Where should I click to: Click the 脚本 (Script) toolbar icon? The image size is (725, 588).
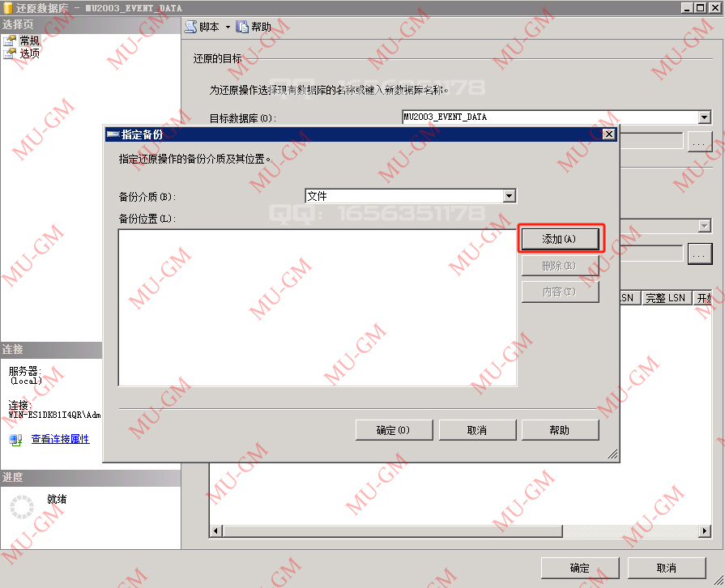click(192, 26)
